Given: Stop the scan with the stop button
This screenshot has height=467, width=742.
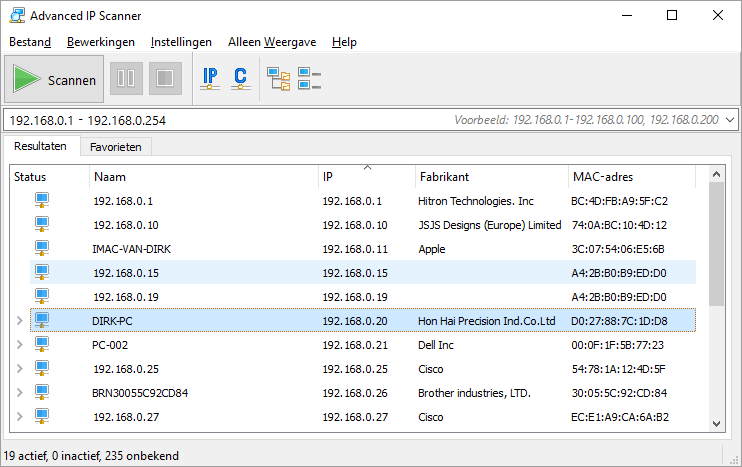Looking at the screenshot, I should (165, 79).
